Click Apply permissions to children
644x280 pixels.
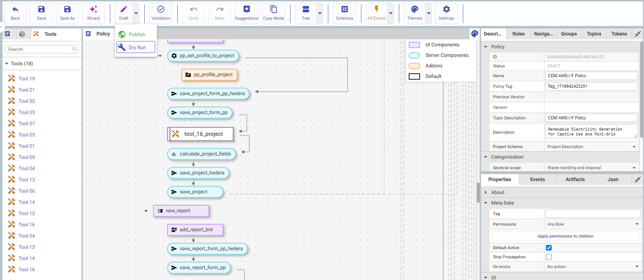tap(565, 236)
